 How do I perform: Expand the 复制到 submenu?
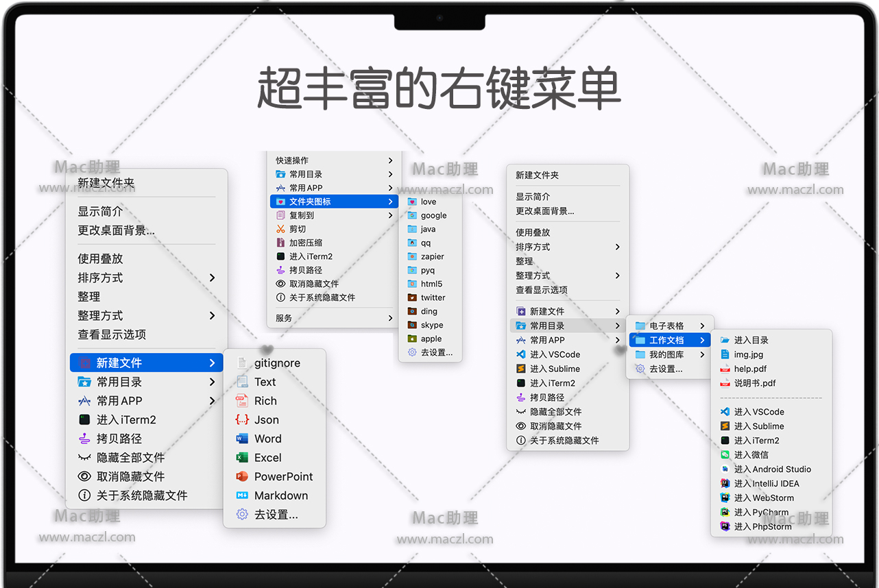(390, 215)
